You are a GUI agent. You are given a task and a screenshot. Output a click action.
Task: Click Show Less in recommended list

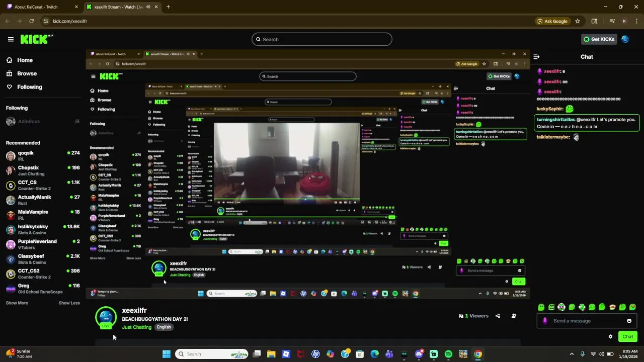pyautogui.click(x=69, y=303)
